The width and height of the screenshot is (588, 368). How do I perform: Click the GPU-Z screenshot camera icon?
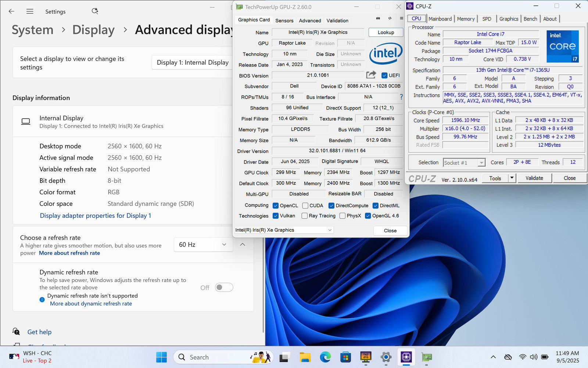378,18
